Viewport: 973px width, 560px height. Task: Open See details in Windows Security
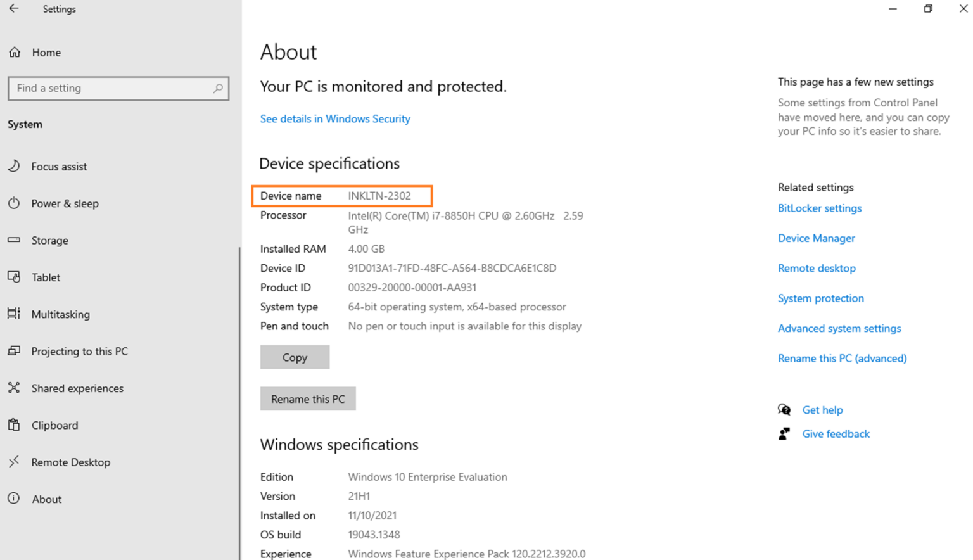[334, 118]
